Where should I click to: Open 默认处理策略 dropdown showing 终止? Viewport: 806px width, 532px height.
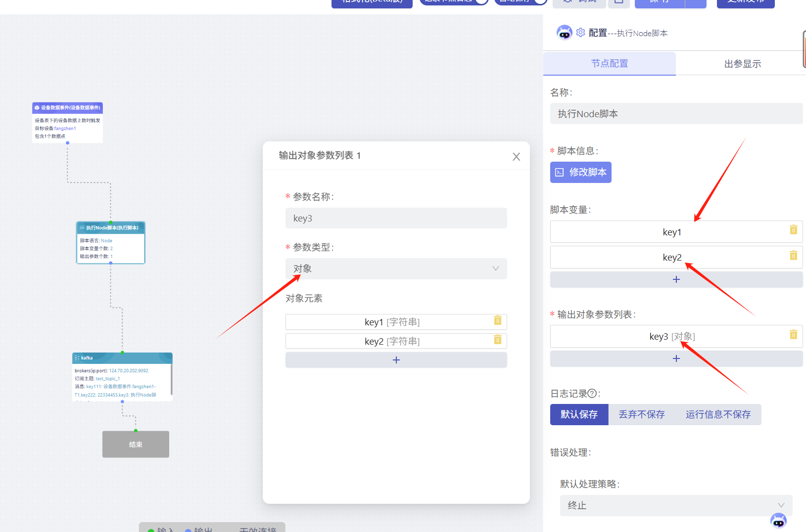pyautogui.click(x=676, y=505)
